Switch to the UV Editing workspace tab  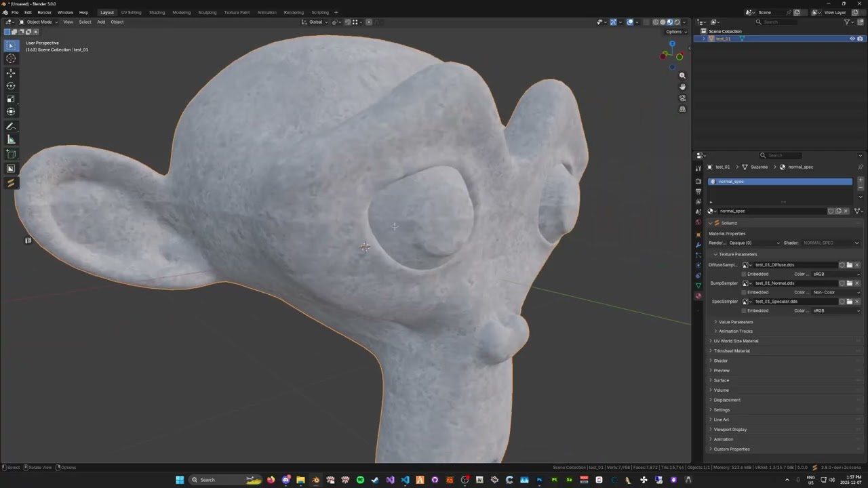pos(131,12)
